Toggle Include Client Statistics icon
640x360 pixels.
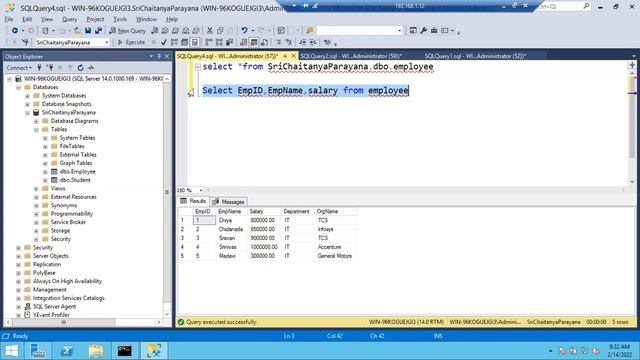tap(229, 42)
